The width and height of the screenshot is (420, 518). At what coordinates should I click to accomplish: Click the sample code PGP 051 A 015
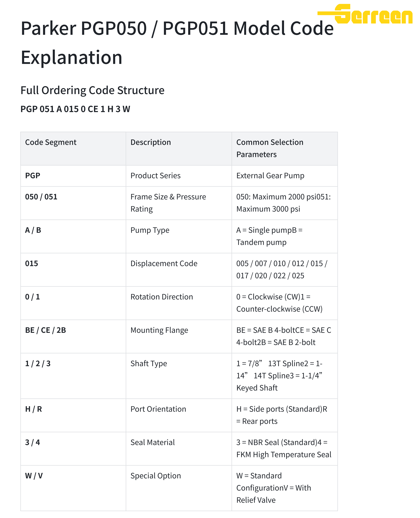coord(75,109)
